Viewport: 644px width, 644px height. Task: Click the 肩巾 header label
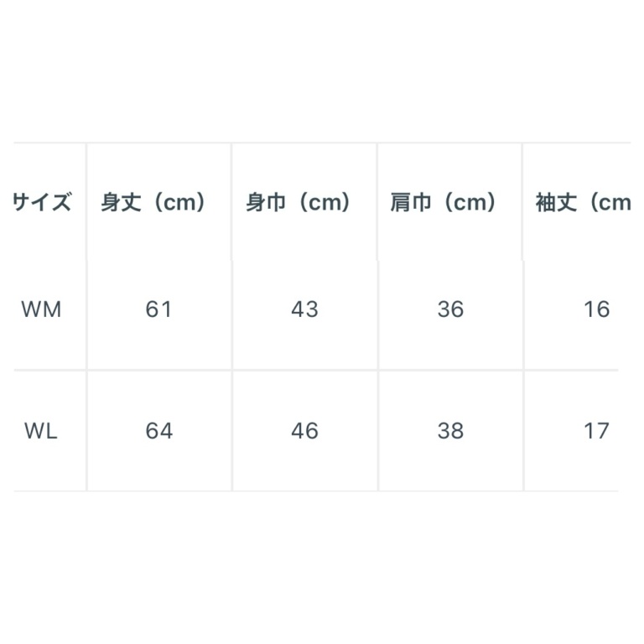point(411,203)
